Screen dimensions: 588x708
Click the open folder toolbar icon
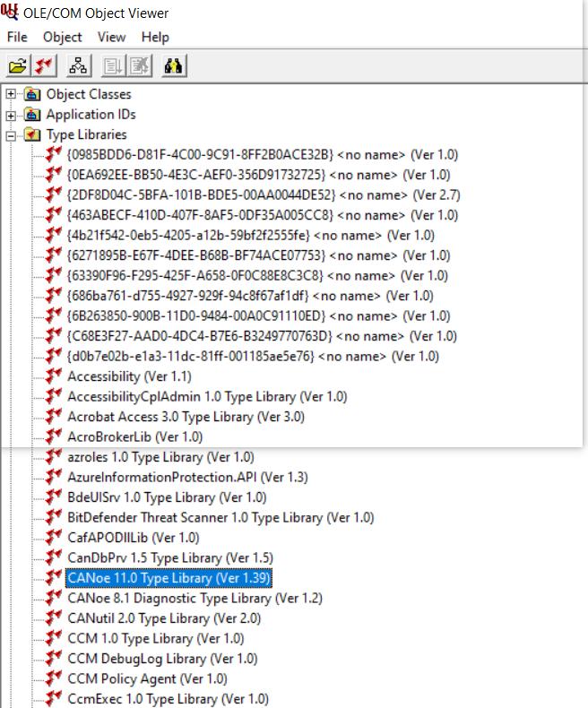(18, 66)
